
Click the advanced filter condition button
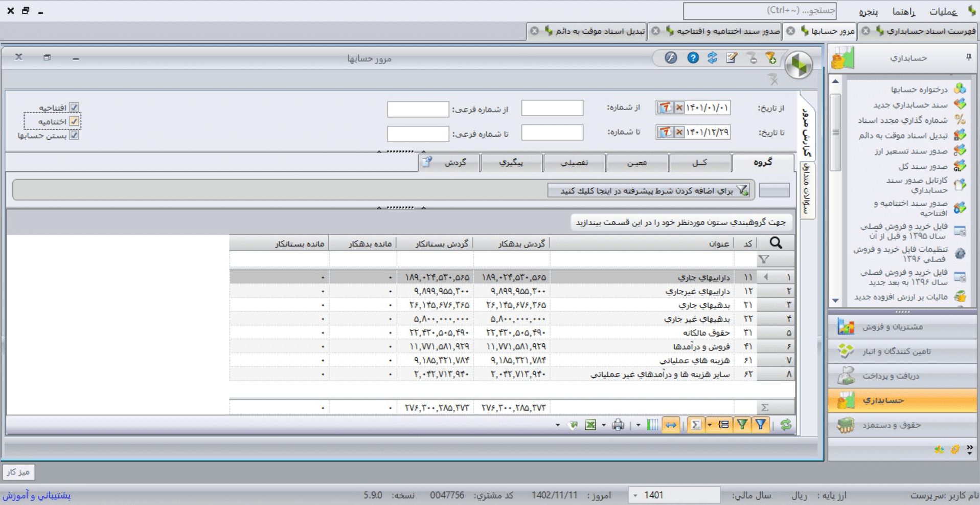650,190
